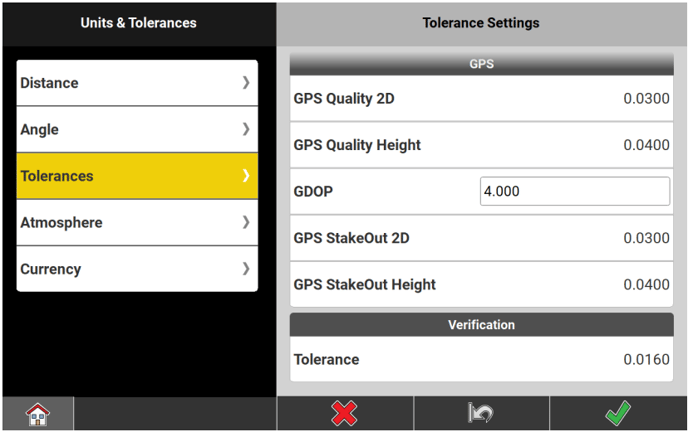Confirm settings with the green checkmark
Image resolution: width=688 pixels, height=432 pixels.
point(618,413)
